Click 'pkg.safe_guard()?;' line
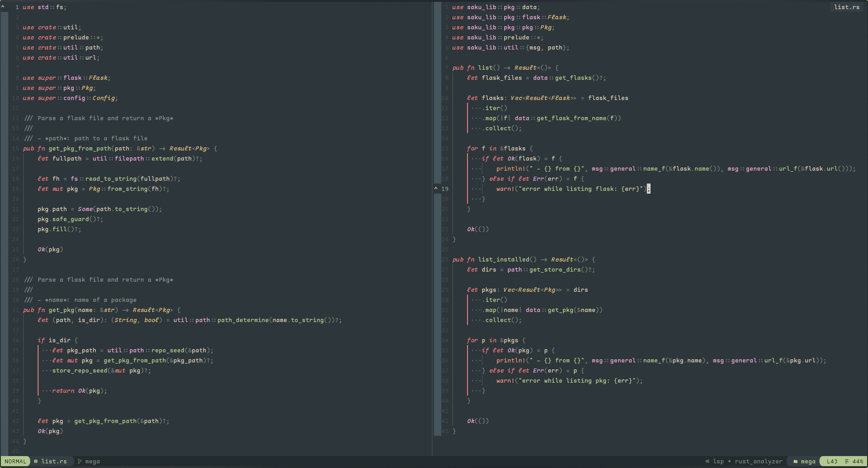Screen dimensions: 868x468 [70, 219]
